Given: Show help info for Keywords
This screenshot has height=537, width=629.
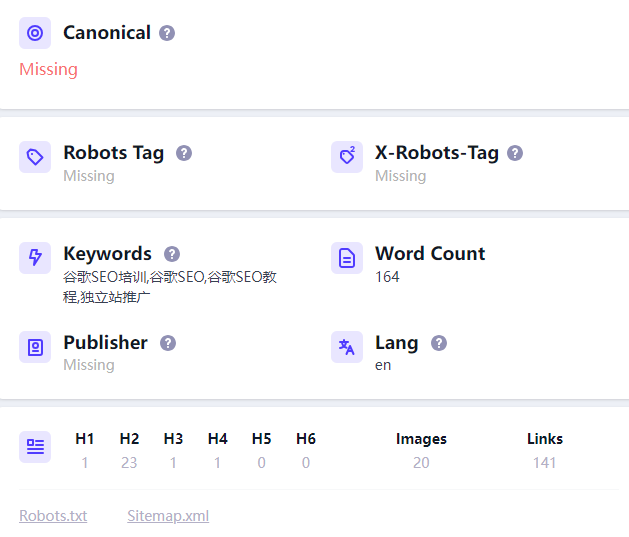Looking at the screenshot, I should pos(172,254).
